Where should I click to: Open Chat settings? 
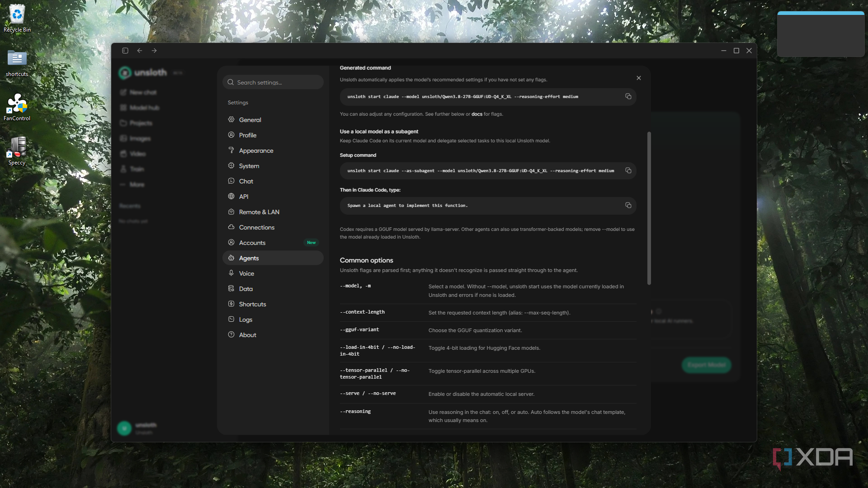(x=273, y=181)
